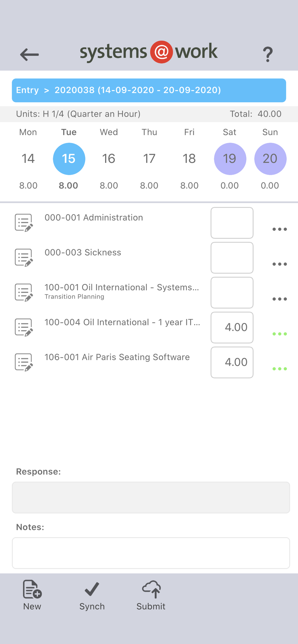Tap period 2020038 (14-09-2020 - 20-09-2020)
Viewport: 298px width, 644px height.
[x=137, y=90]
